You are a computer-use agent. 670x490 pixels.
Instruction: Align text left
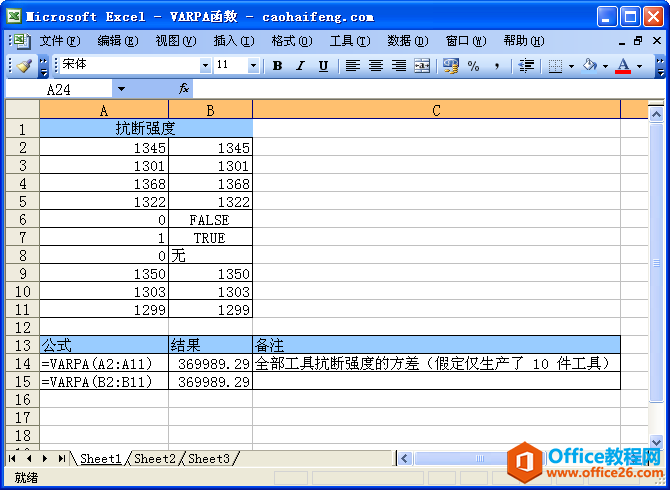click(x=353, y=66)
